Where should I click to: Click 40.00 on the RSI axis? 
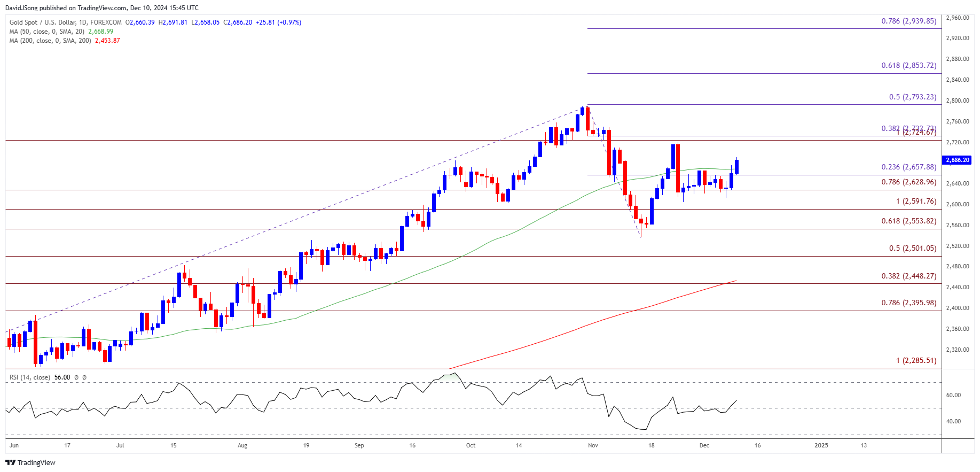click(953, 421)
